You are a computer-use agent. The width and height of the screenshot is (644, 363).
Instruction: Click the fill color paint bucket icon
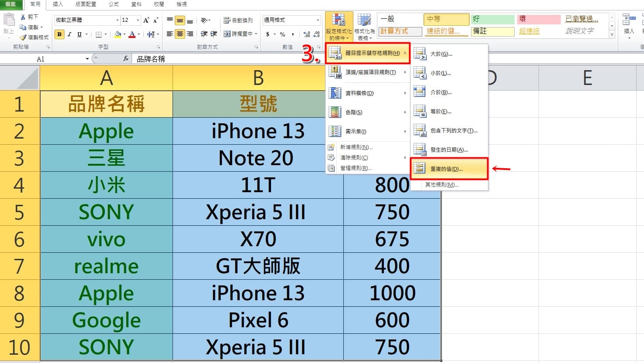(x=118, y=34)
